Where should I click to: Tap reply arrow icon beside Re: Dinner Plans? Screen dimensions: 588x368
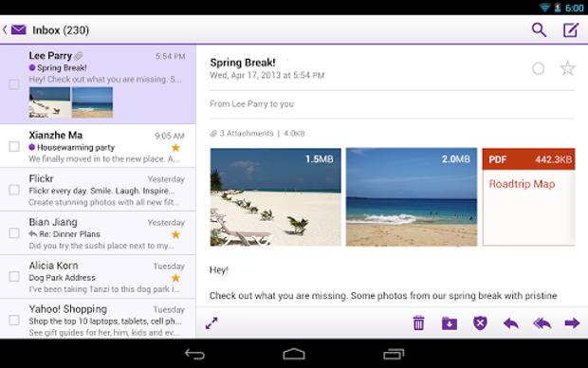(33, 234)
